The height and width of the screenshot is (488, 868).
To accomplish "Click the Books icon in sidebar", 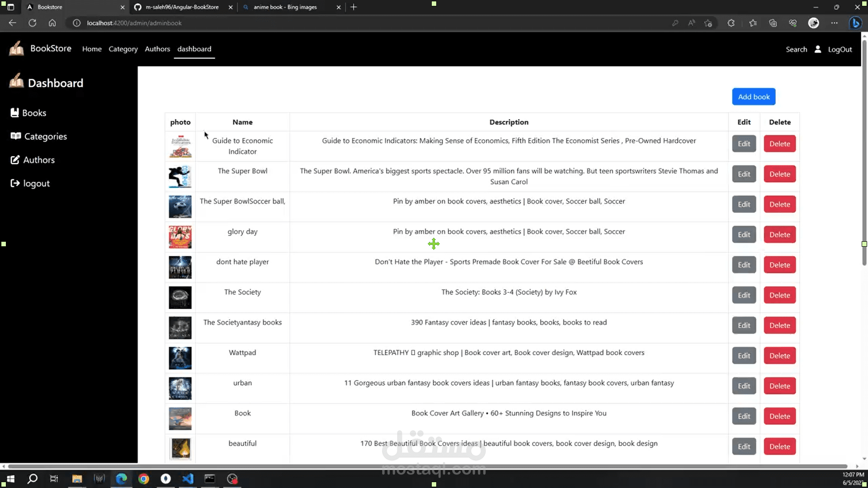I will [15, 113].
